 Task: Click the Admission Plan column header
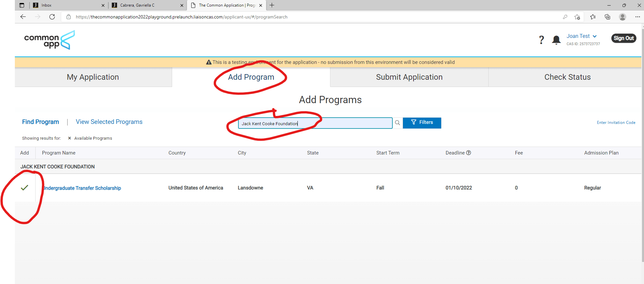pyautogui.click(x=601, y=153)
